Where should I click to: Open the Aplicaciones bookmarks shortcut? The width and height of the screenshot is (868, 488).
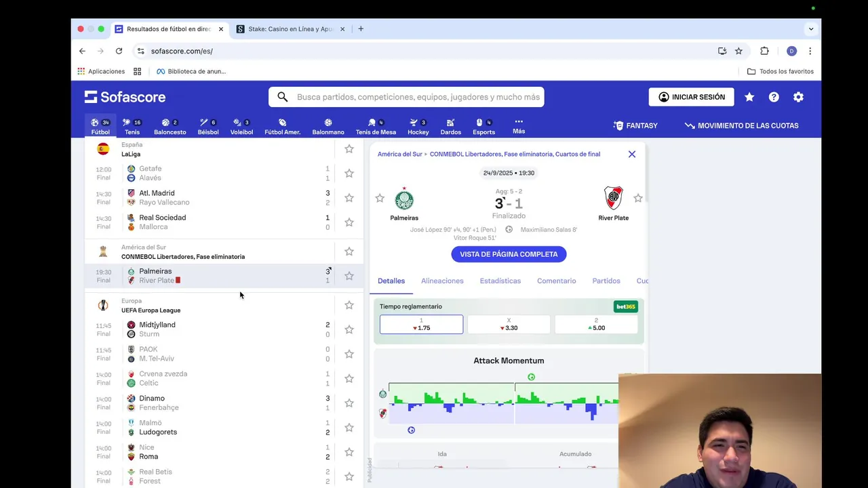(101, 71)
